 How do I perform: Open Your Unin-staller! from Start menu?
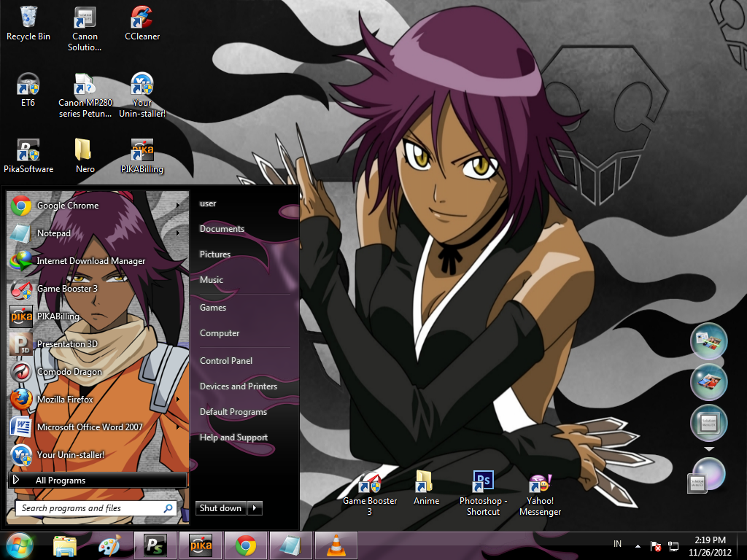(98, 454)
